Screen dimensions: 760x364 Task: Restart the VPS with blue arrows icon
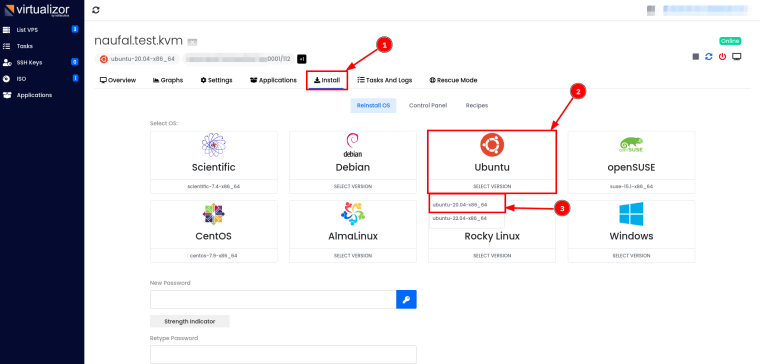[709, 57]
